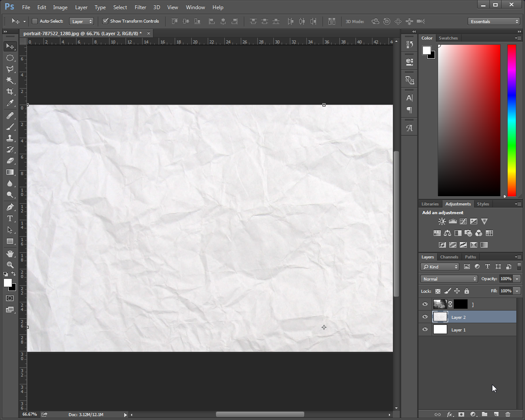Toggle lock transparent pixels
This screenshot has height=420, width=525.
[x=438, y=291]
